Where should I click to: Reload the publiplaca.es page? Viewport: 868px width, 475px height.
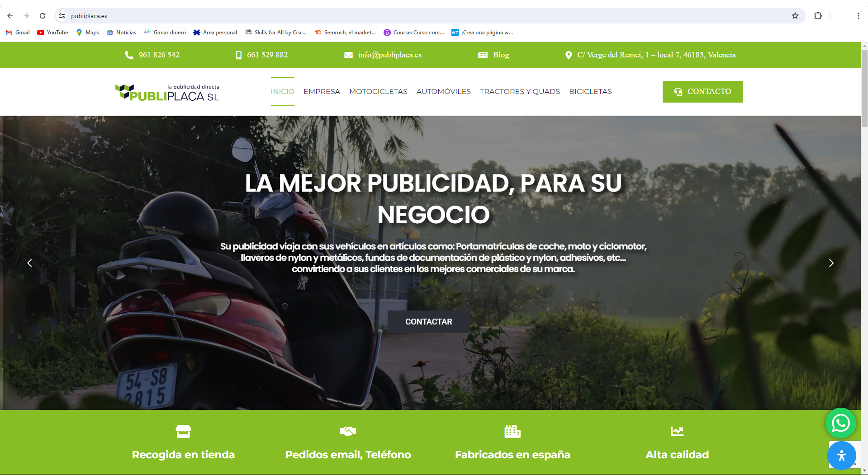(x=43, y=16)
